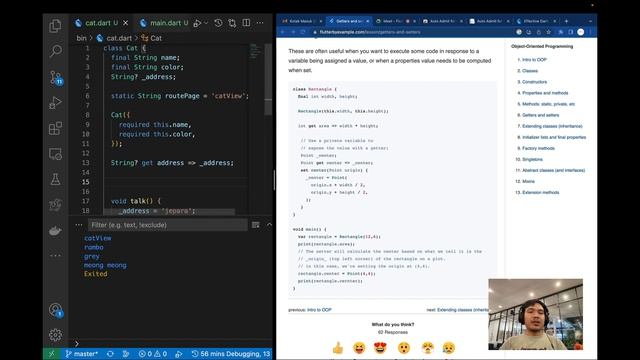
Task: Switch to the main.dart editor tab
Action: coord(164,23)
